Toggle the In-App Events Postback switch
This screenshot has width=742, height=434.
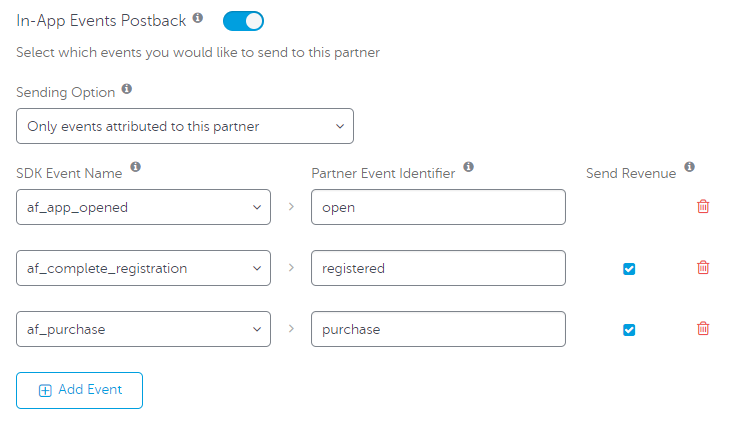coord(243,20)
